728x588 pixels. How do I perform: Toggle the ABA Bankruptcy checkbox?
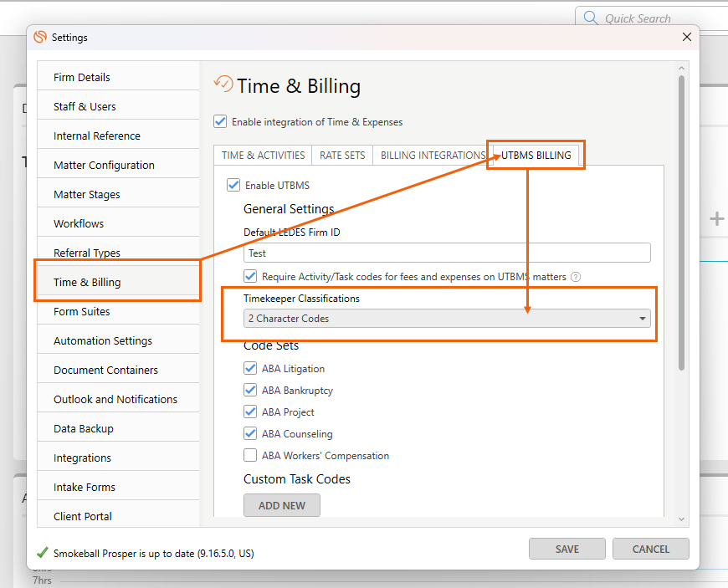point(250,390)
